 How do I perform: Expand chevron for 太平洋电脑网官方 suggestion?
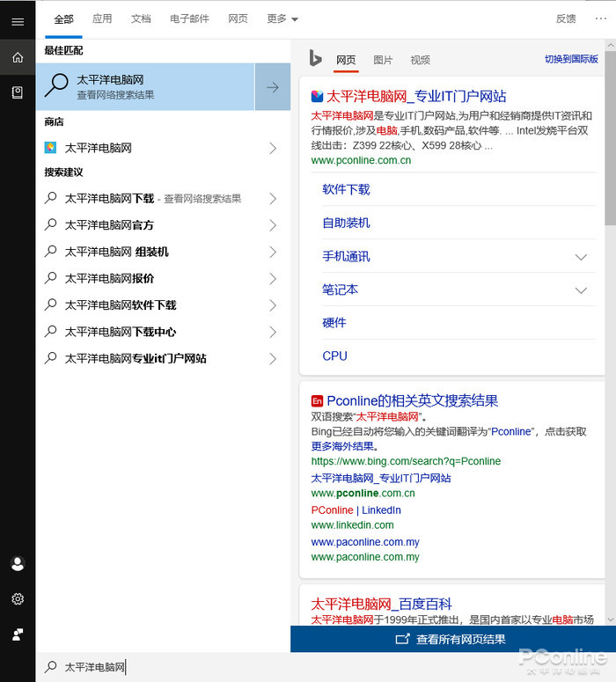click(273, 225)
